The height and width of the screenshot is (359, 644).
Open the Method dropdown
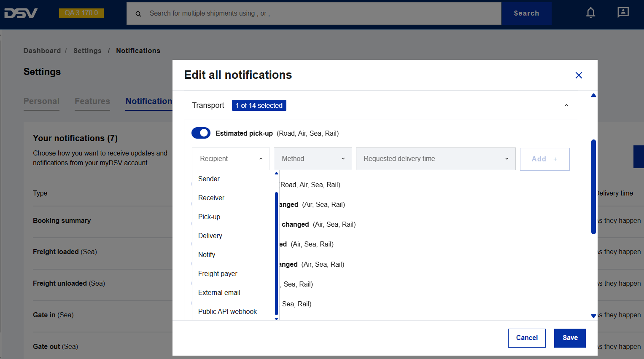[313, 159]
